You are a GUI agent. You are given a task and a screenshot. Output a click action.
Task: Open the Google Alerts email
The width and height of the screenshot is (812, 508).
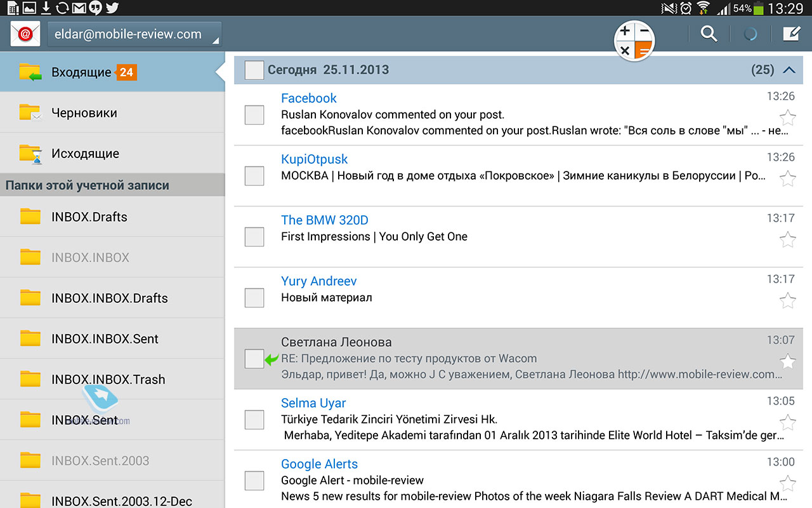coord(518,480)
